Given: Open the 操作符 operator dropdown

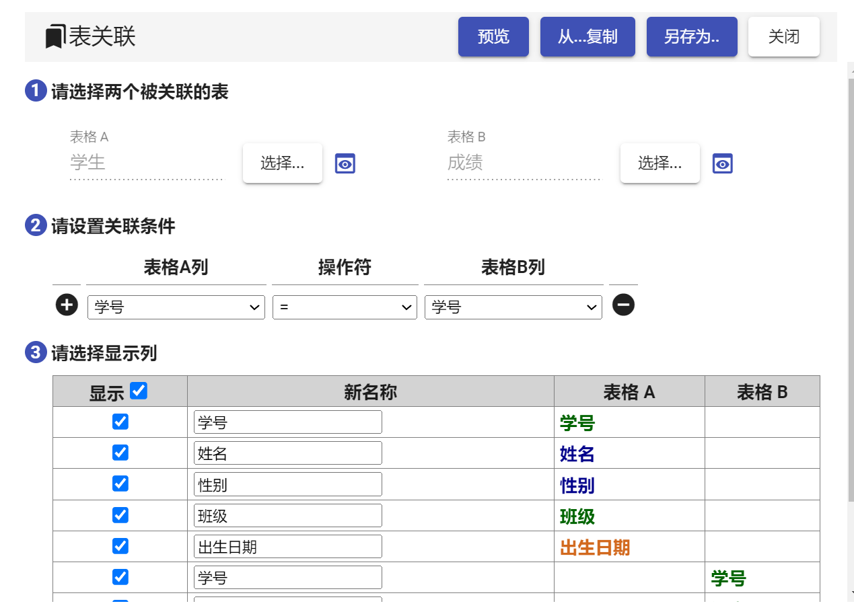Looking at the screenshot, I should pos(345,307).
